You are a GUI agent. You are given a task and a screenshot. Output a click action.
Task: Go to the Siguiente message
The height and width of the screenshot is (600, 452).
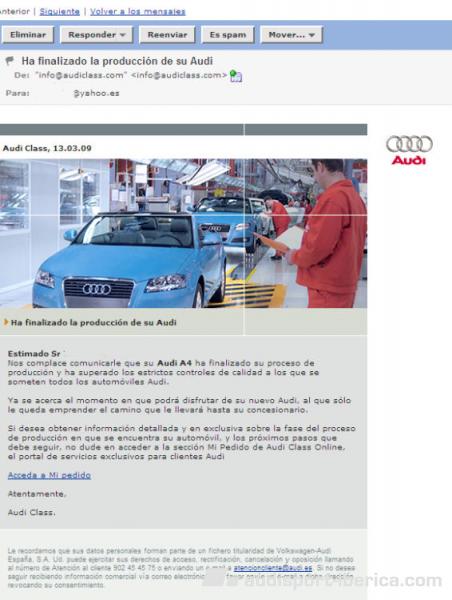60,11
